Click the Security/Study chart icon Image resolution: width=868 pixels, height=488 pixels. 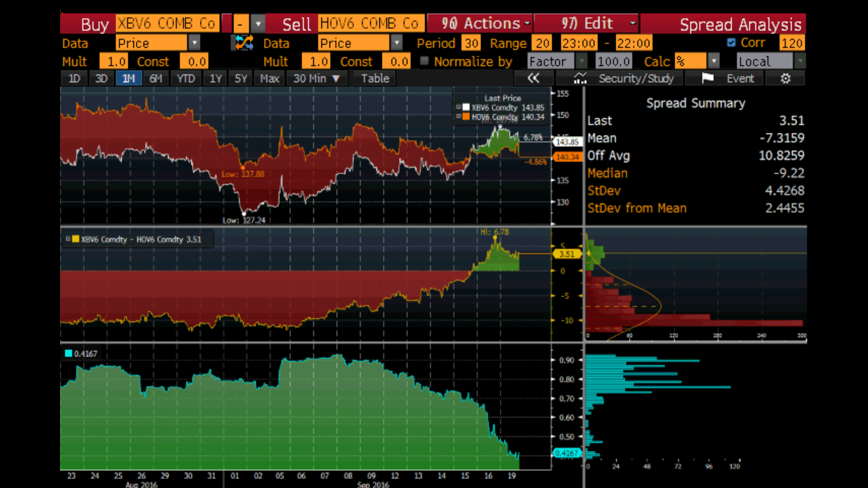pyautogui.click(x=580, y=79)
